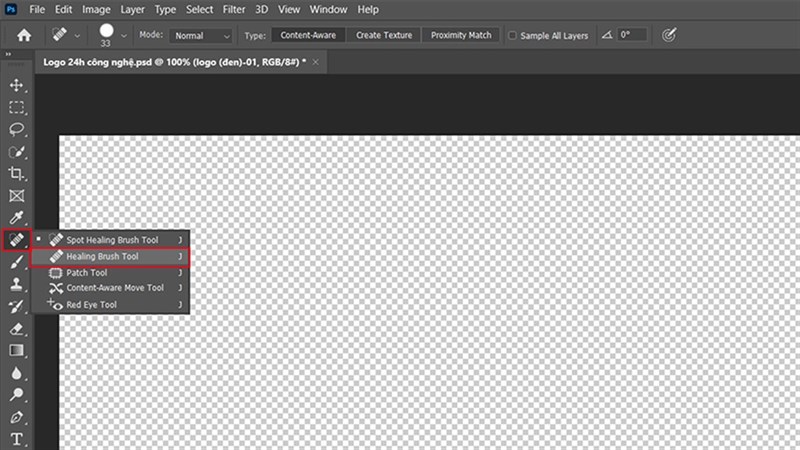Viewport: 800px width, 450px height.
Task: Open the Mode dropdown set to Normal
Action: coord(201,36)
